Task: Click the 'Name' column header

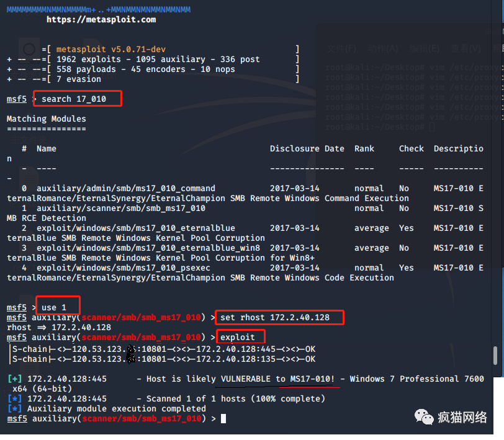Action: coord(47,148)
